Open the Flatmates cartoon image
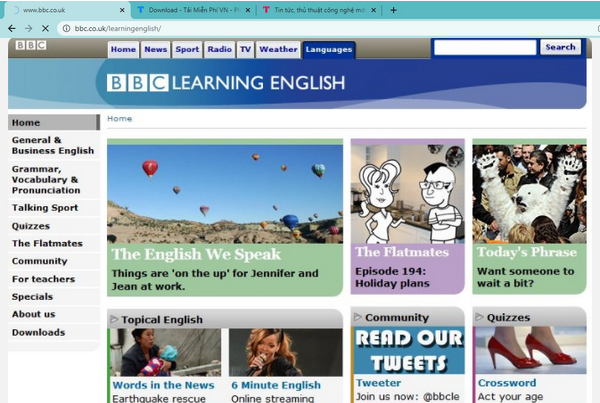Image resolution: width=600 pixels, height=403 pixels. pos(408,194)
